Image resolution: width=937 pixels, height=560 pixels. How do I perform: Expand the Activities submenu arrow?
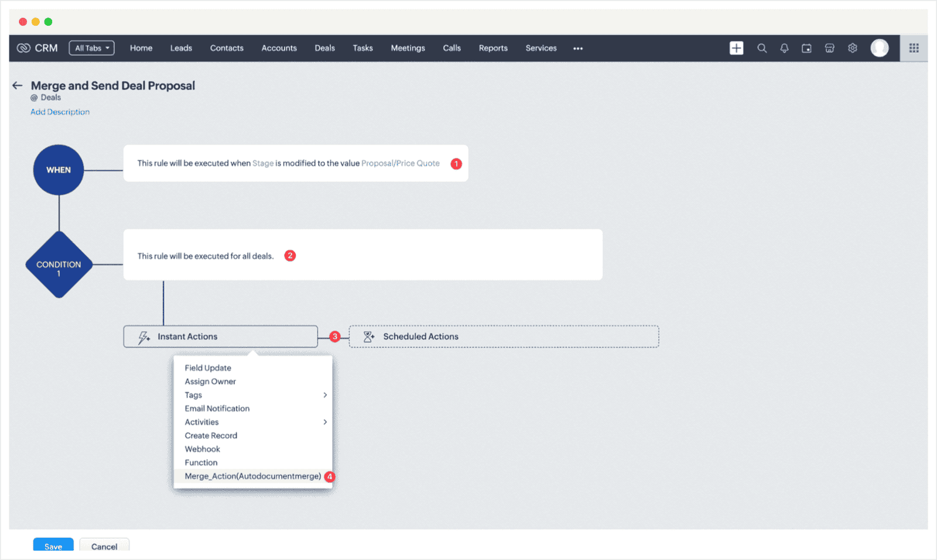325,422
